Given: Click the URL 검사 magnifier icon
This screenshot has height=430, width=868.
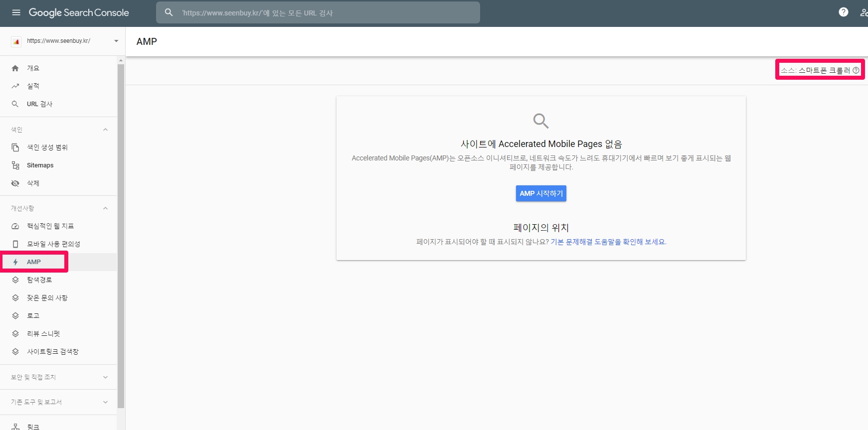Looking at the screenshot, I should click(15, 104).
